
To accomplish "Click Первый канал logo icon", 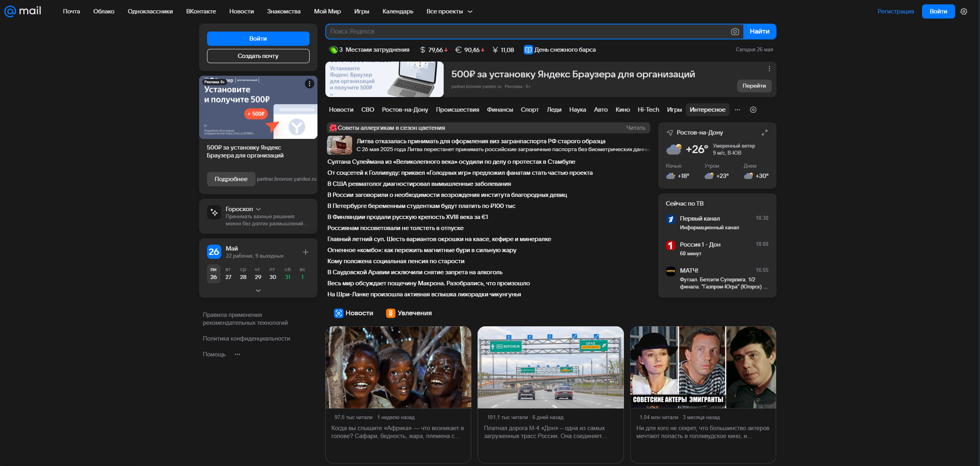I will point(671,219).
